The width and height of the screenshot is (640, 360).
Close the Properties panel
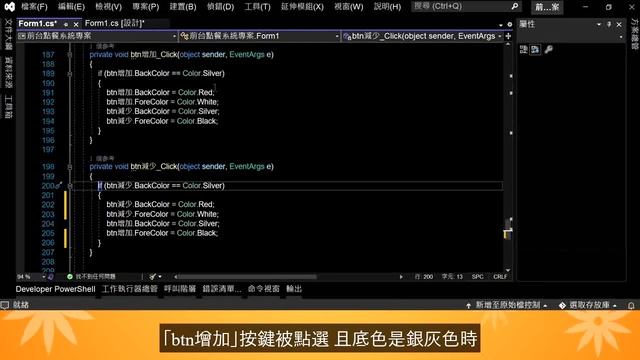619,24
